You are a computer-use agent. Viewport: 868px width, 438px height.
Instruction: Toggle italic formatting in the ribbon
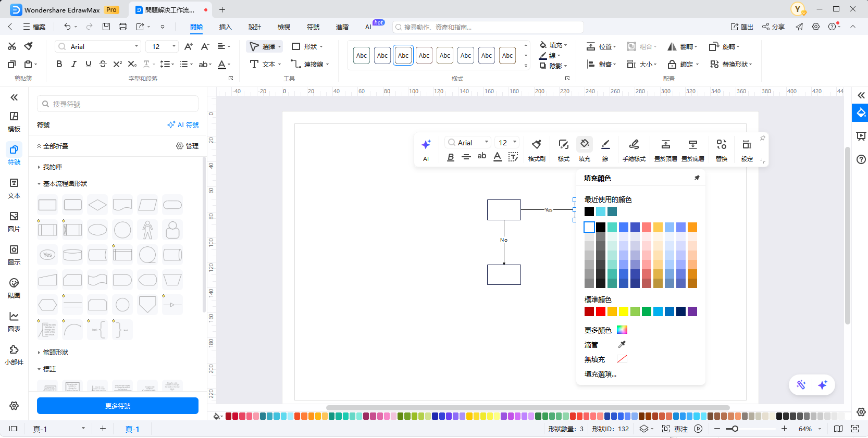click(x=73, y=64)
